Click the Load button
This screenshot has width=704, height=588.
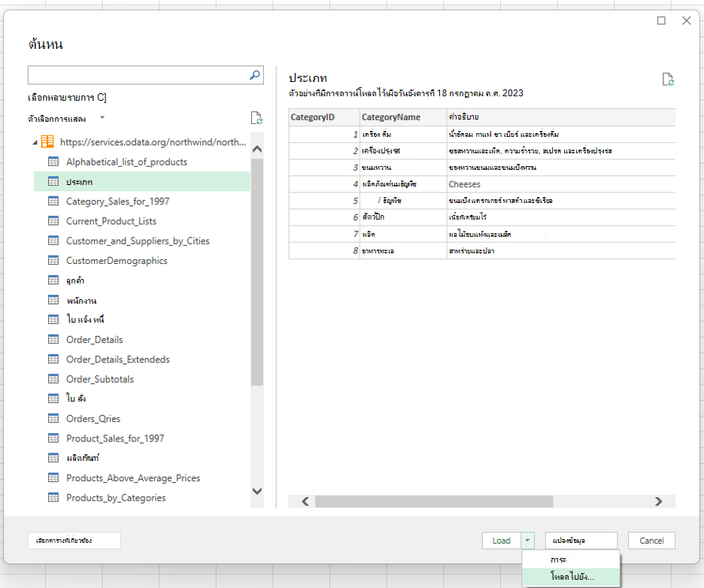point(502,541)
